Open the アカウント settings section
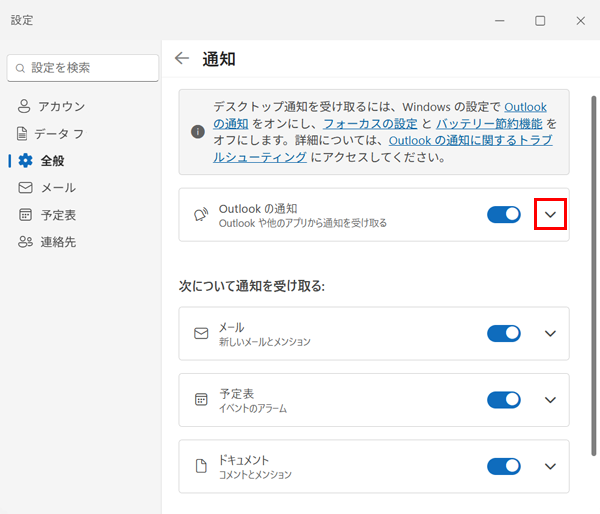Image resolution: width=600 pixels, height=514 pixels. point(83,106)
